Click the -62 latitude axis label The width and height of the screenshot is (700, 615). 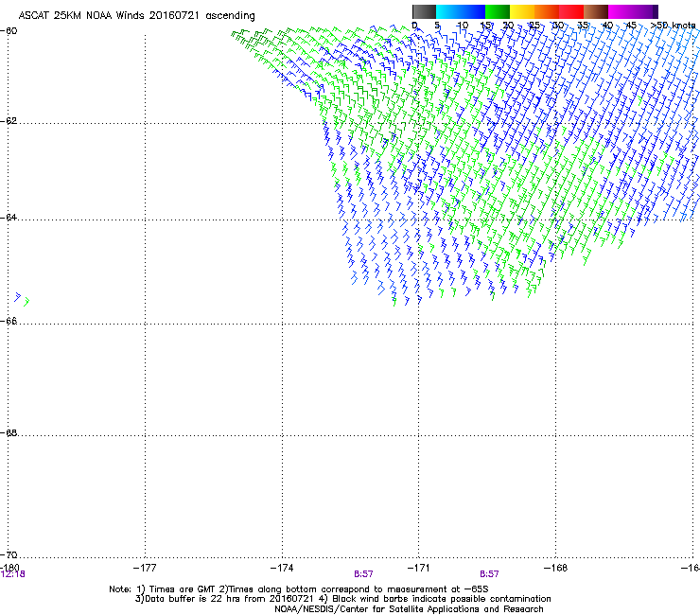point(9,121)
